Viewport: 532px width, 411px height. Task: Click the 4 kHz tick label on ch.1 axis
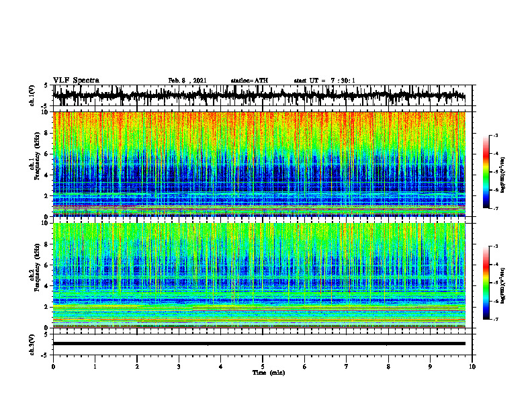[x=47, y=175]
